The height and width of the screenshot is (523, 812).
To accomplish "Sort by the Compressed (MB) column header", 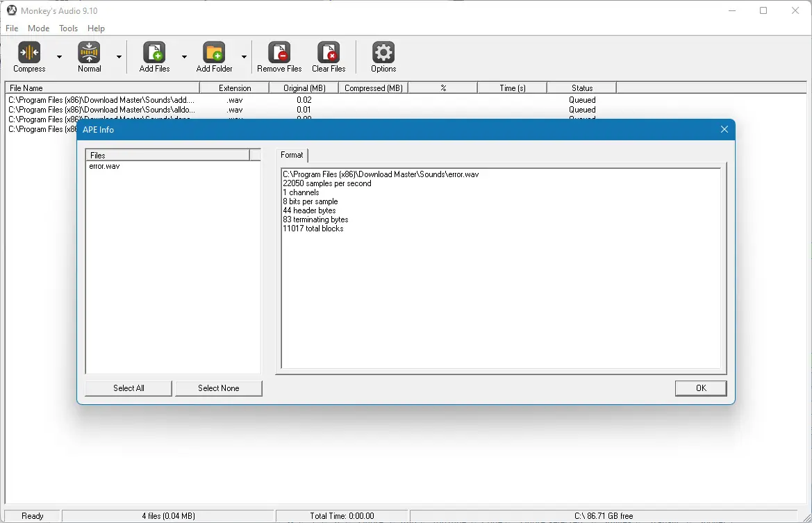I will (374, 88).
